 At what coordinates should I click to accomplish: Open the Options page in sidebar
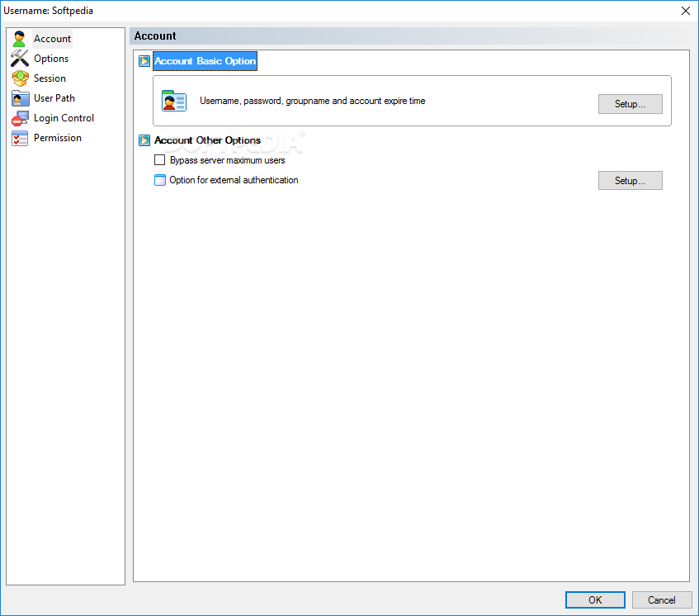[51, 59]
